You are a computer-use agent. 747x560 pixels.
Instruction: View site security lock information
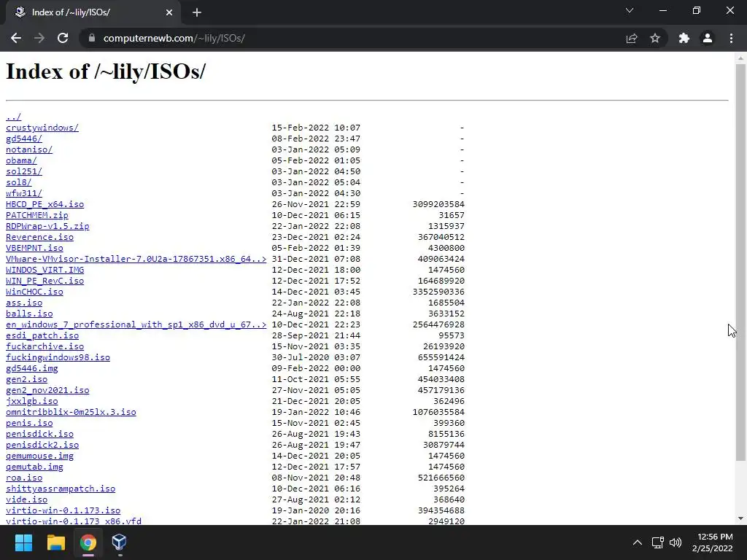pos(92,38)
